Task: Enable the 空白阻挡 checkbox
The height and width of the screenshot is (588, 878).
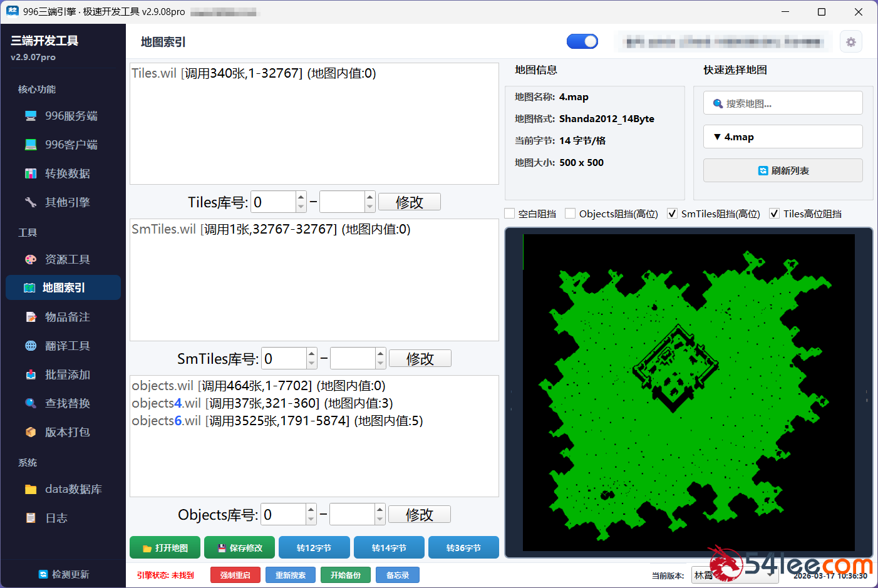Action: 510,214
